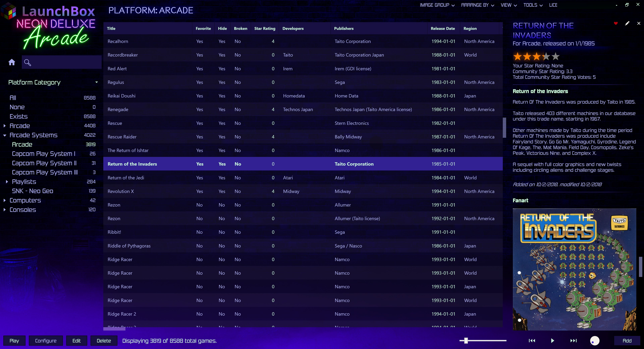Image resolution: width=644 pixels, height=349 pixels.
Task: Expand the Consoles node
Action: tap(5, 210)
